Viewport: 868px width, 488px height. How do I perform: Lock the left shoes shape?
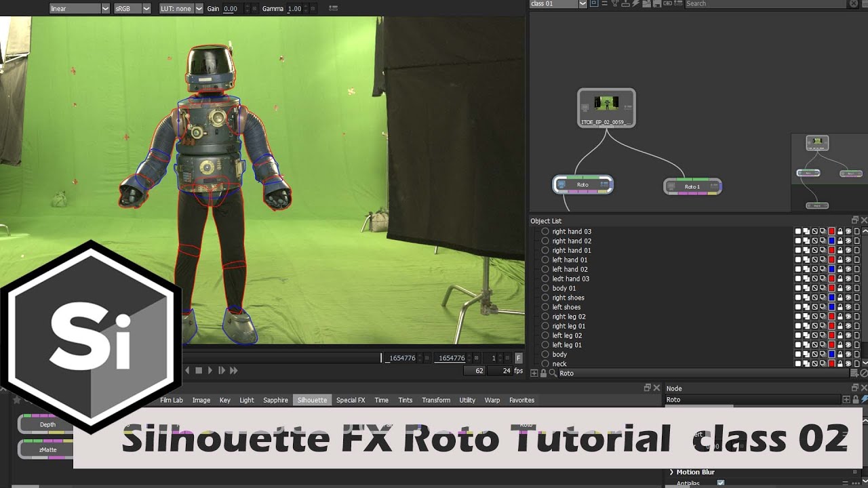click(840, 307)
